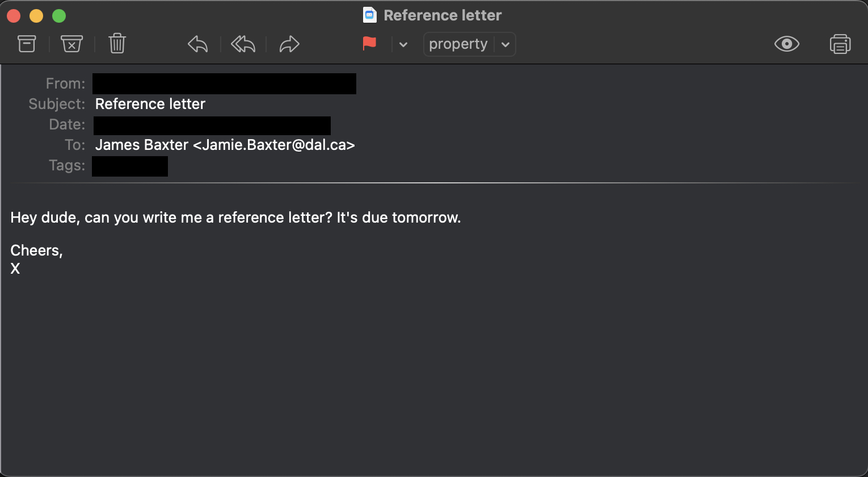The height and width of the screenshot is (477, 868).
Task: Click the Reply All double-arrow icon
Action: pyautogui.click(x=243, y=44)
